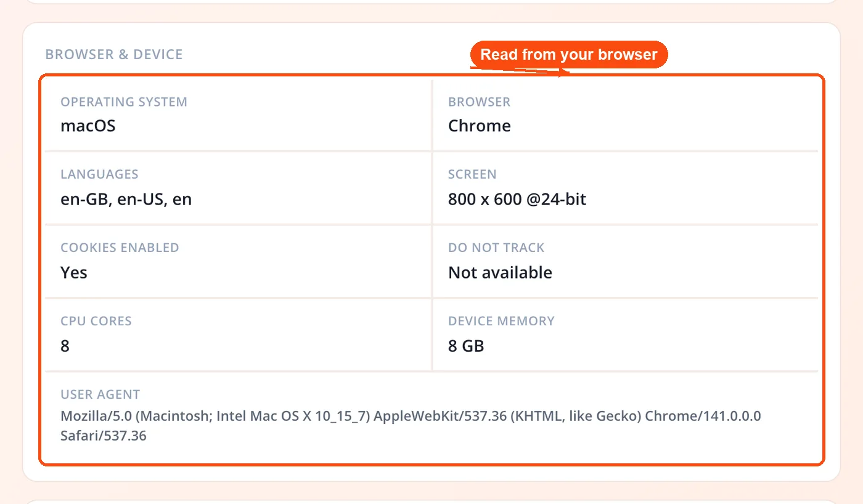Click the CPU CORES label
This screenshot has width=863, height=504.
96,321
